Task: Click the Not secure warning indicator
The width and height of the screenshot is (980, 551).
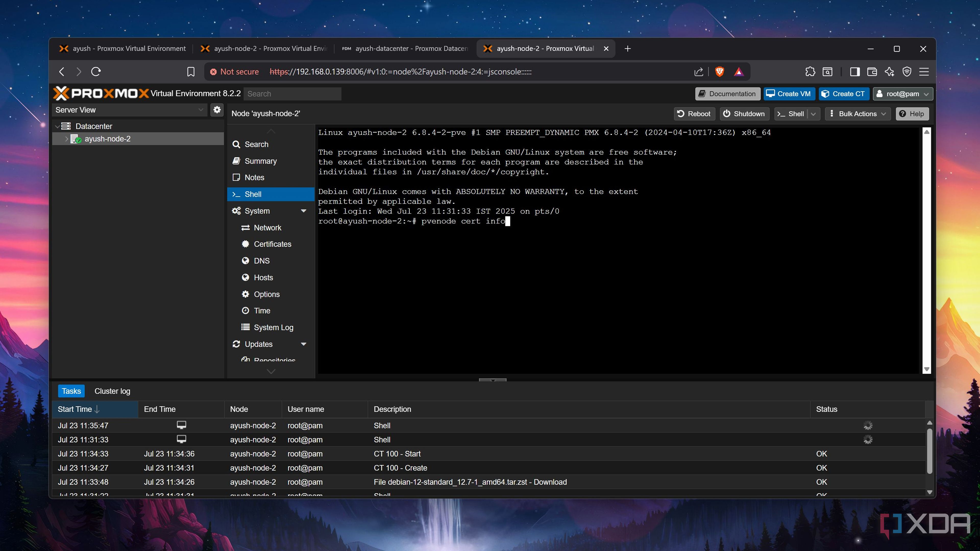Action: [235, 72]
